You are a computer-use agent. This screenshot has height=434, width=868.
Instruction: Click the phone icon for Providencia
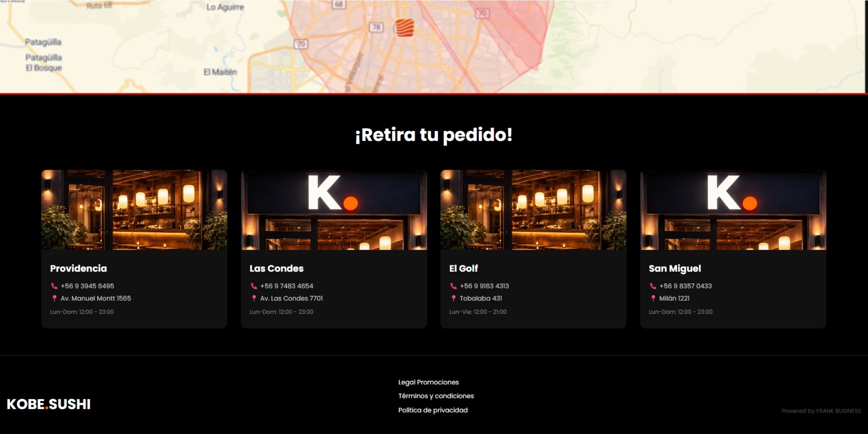(54, 286)
